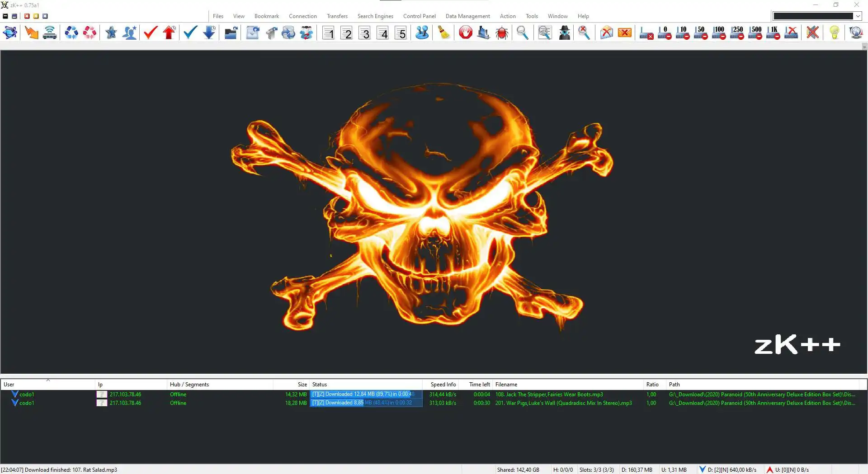Click the red X small icon below title
Image resolution: width=868 pixels, height=474 pixels.
coord(27,16)
